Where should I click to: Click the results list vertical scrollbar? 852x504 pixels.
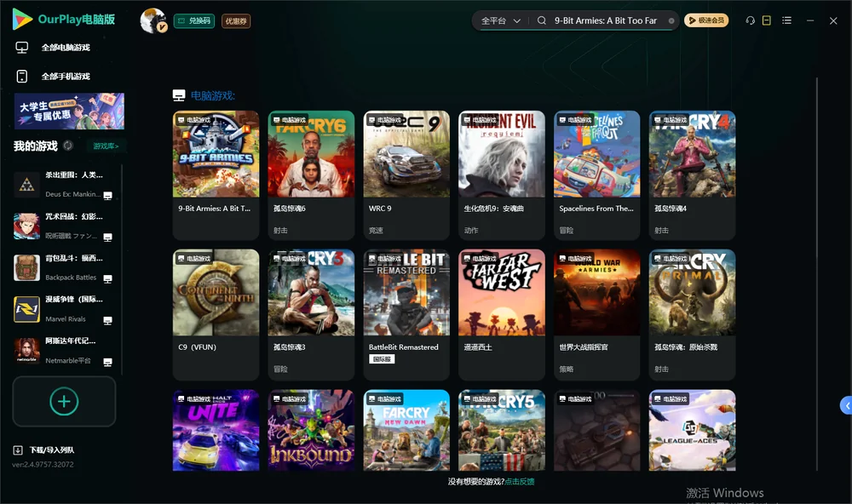pos(817,274)
